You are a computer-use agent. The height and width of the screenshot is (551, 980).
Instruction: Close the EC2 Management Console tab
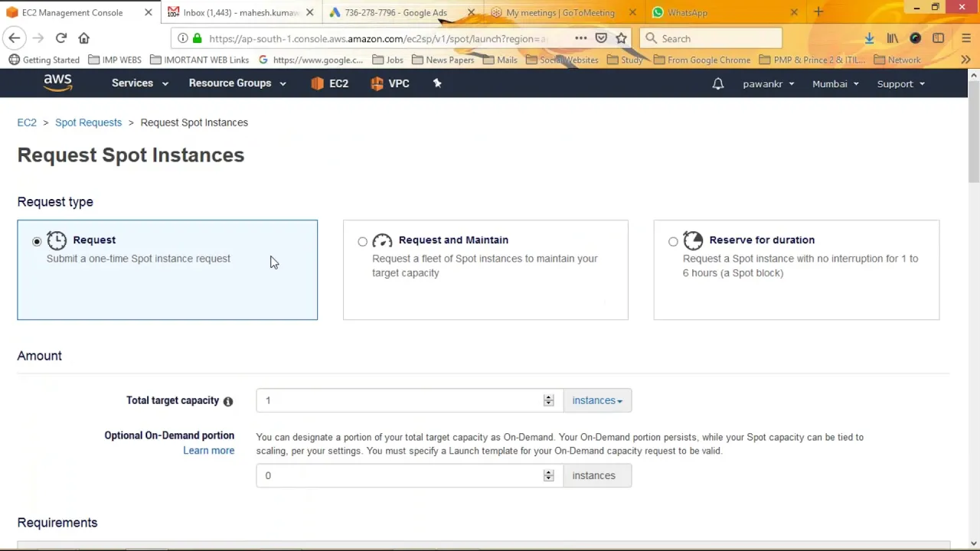point(148,12)
